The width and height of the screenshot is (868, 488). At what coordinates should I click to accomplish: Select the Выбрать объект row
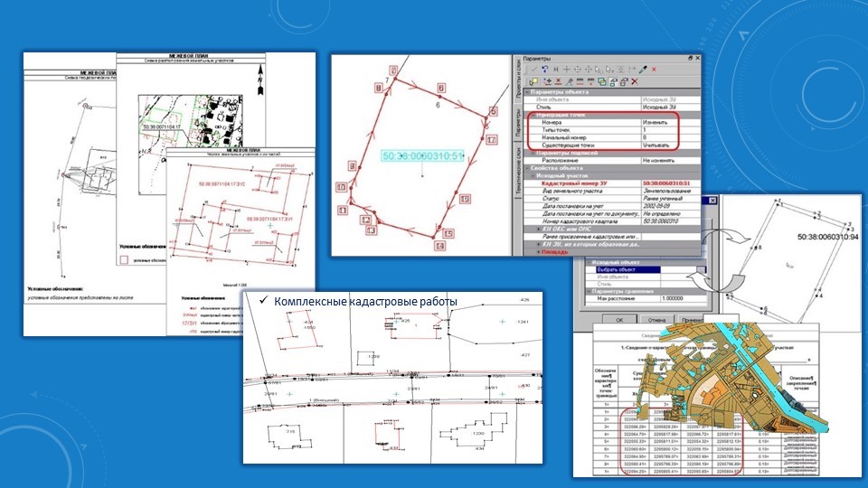[627, 269]
